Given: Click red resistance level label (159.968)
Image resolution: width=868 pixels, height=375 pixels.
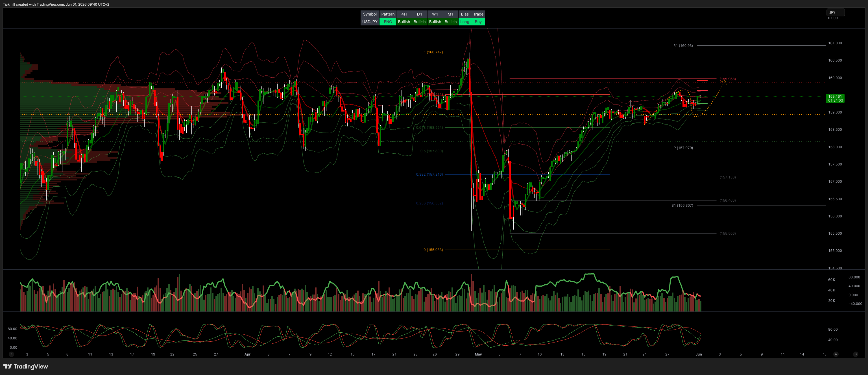Looking at the screenshot, I should 727,79.
